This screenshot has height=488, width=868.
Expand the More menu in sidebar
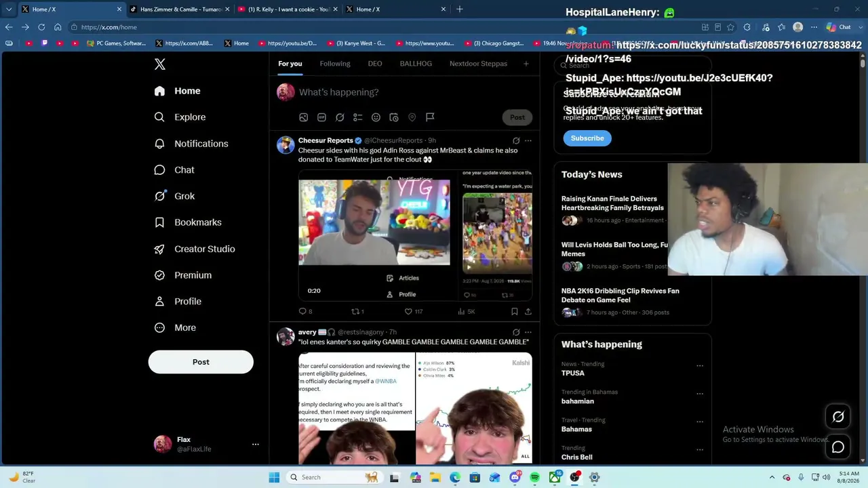point(175,328)
